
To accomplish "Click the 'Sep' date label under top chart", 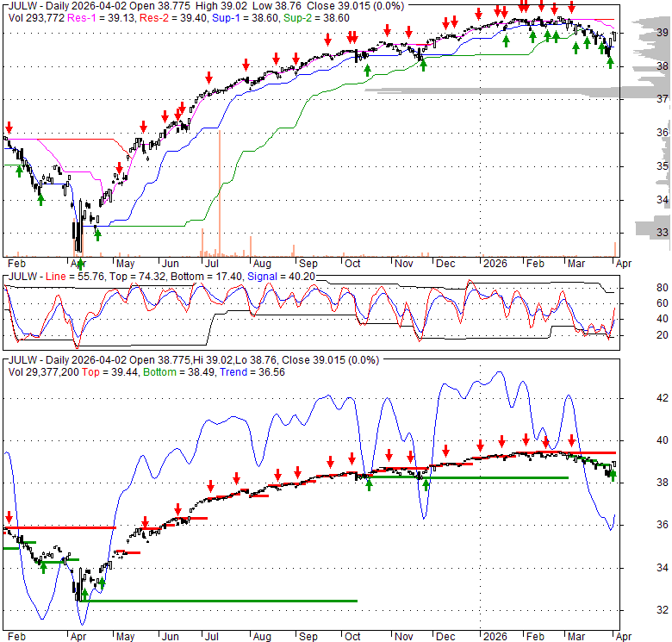I will (308, 264).
